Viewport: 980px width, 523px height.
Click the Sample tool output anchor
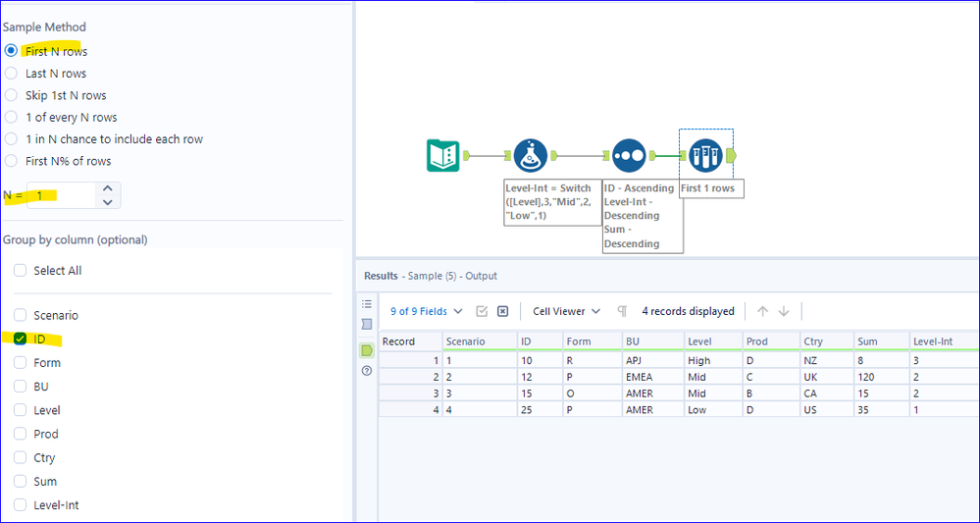coord(733,155)
